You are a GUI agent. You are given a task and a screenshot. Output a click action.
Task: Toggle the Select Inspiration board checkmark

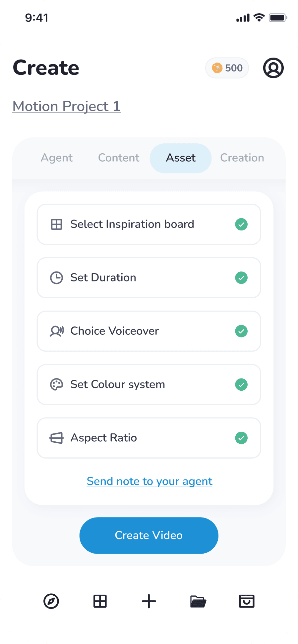tap(241, 224)
